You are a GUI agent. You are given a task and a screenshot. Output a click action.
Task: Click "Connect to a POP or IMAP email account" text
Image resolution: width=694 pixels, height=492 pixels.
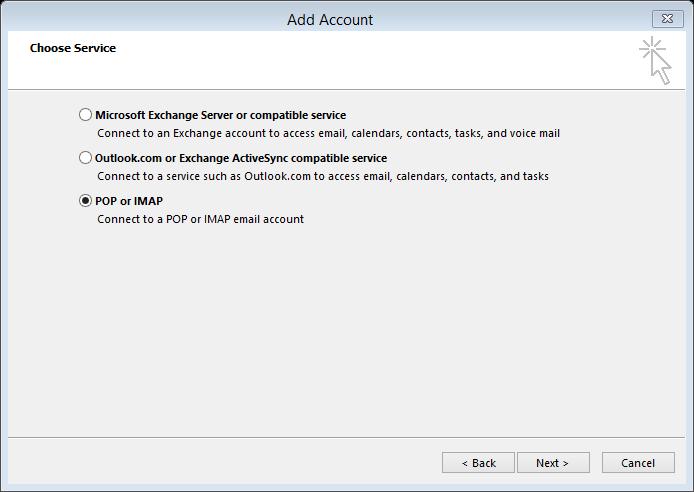click(x=200, y=219)
